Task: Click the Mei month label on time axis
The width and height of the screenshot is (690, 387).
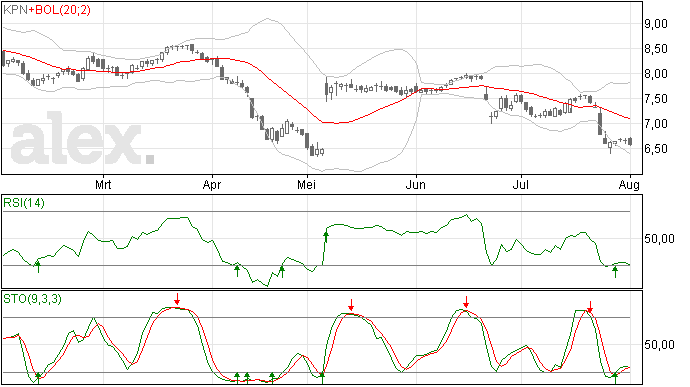Action: [x=306, y=185]
